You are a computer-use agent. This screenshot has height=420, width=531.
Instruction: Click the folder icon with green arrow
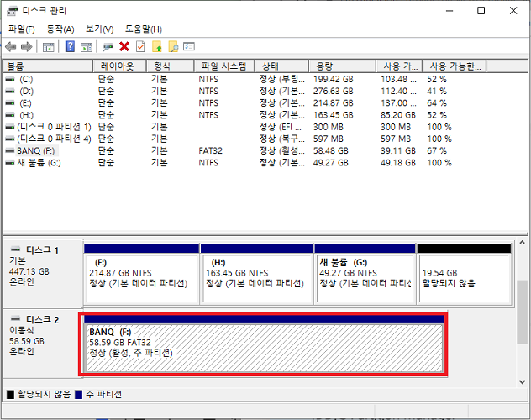pyautogui.click(x=157, y=47)
